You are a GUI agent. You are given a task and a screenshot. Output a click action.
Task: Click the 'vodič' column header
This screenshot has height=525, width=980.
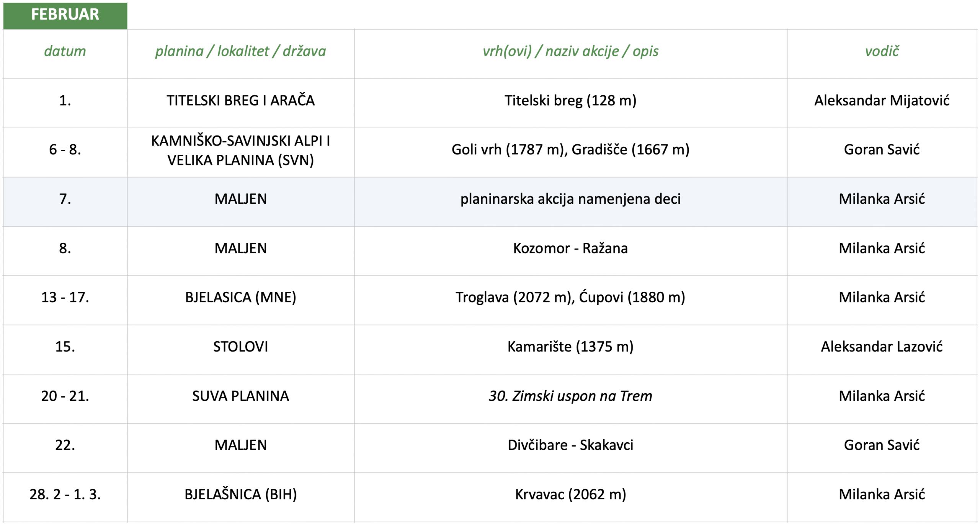882,51
